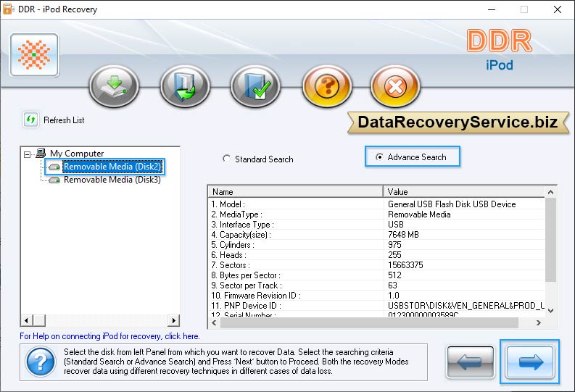Open help via orange question mark button
The height and width of the screenshot is (392, 575).
click(x=327, y=86)
